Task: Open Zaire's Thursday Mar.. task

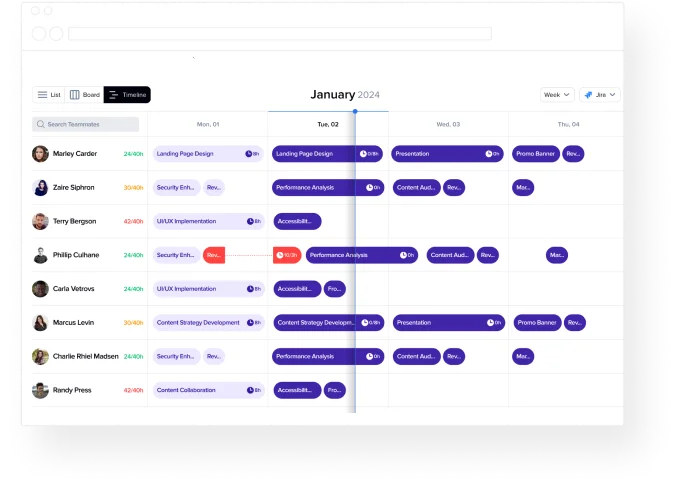Action: pyautogui.click(x=523, y=188)
